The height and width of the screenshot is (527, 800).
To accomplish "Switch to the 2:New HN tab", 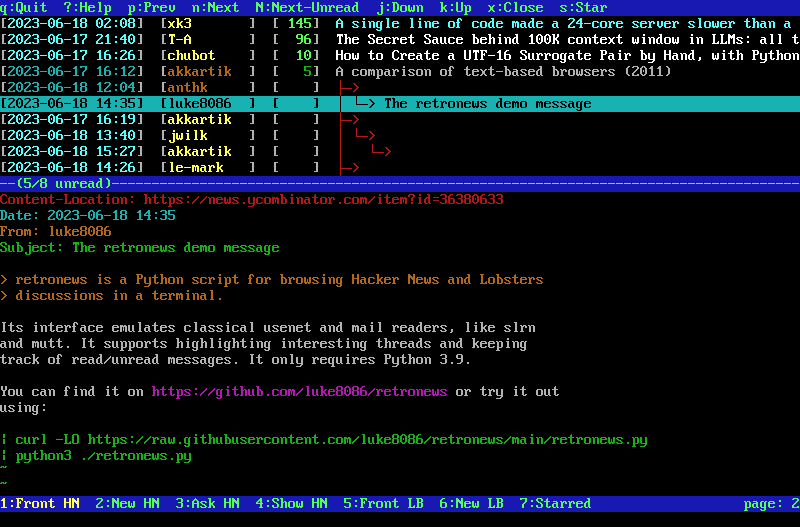I will point(128,504).
